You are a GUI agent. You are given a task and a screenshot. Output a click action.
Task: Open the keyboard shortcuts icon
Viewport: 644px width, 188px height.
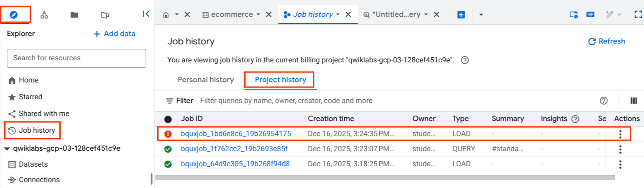(x=590, y=14)
